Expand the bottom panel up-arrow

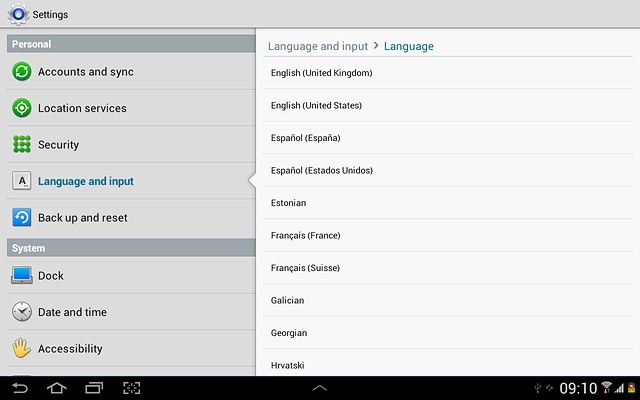pyautogui.click(x=320, y=388)
